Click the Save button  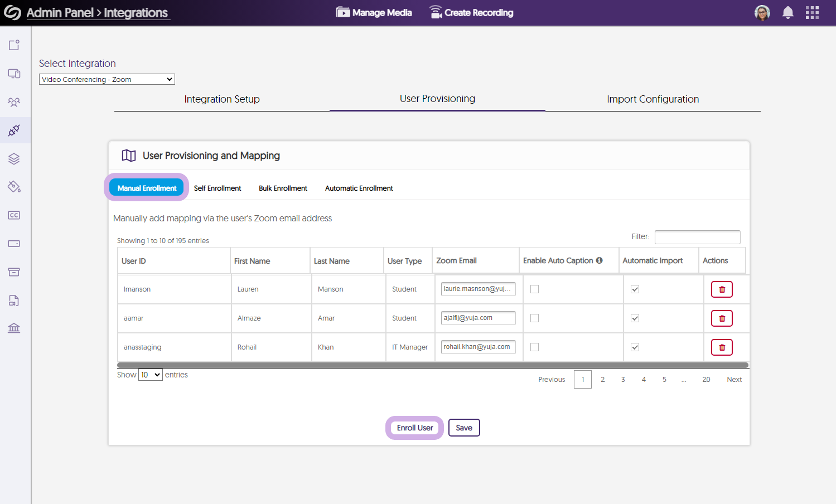464,428
